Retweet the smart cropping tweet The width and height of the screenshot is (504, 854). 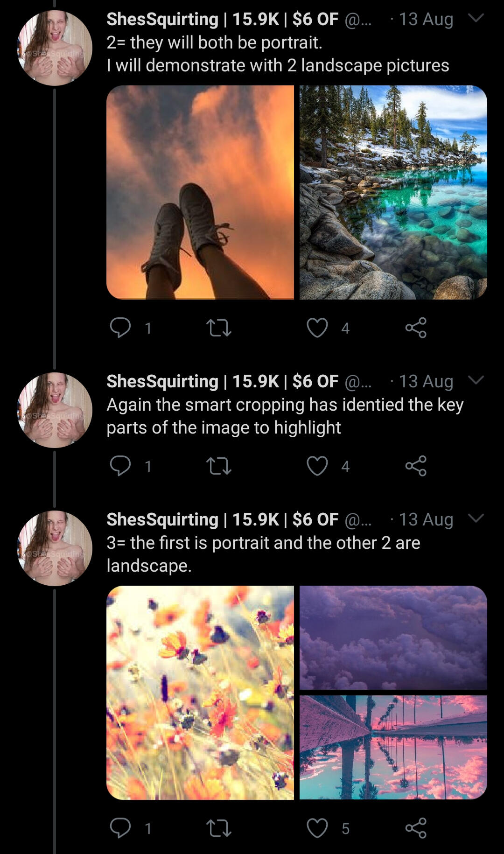point(218,466)
